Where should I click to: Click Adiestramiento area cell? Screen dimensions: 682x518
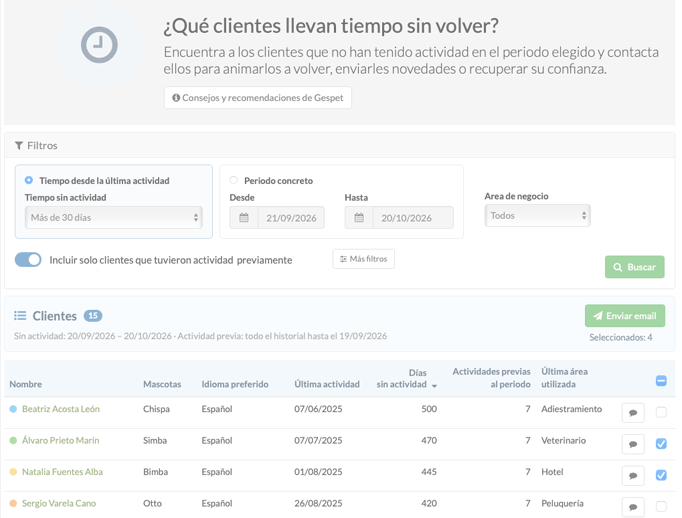[572, 409]
